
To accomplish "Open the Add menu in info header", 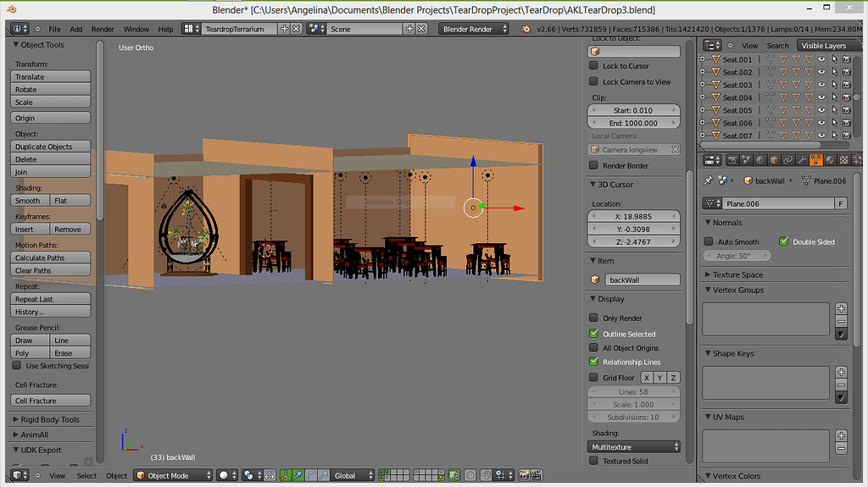I will 75,29.
